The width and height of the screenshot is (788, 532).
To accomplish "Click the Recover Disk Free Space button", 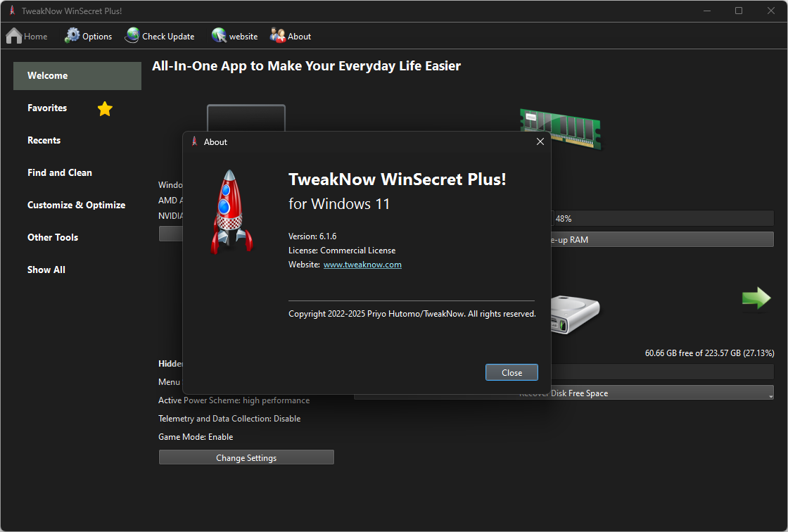I will point(564,393).
